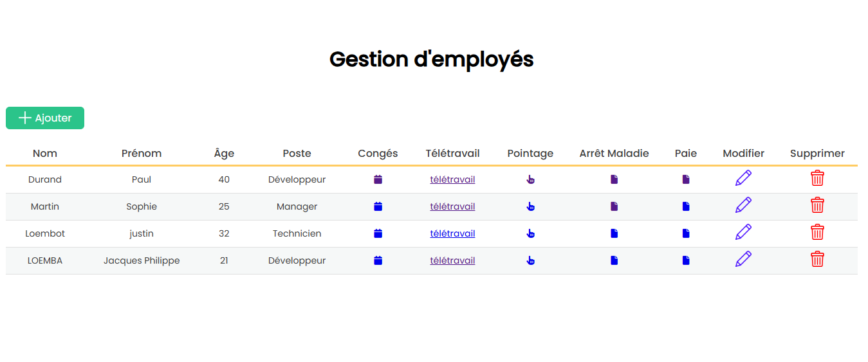Viewport: 868px width, 362px height.
Task: Click the Ajouter button
Action: pos(45,118)
